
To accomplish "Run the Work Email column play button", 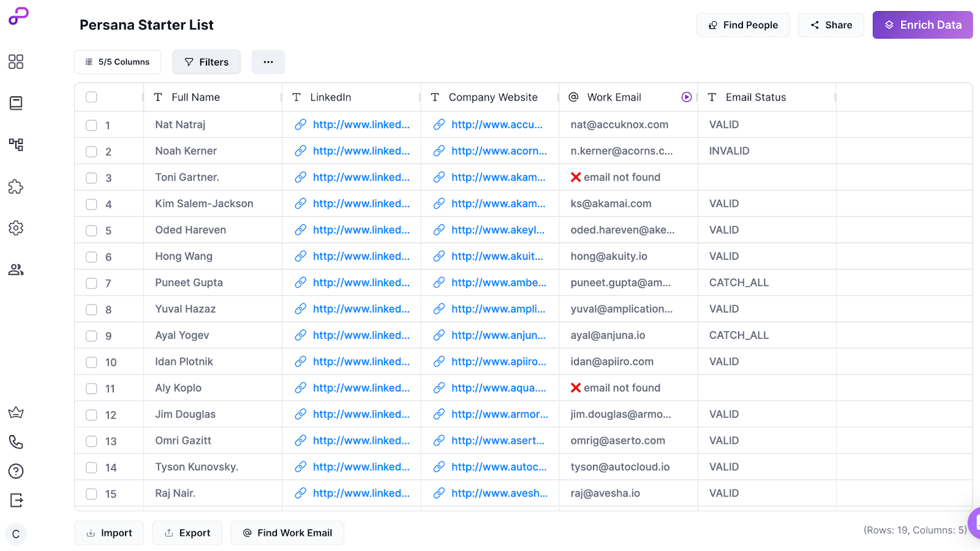I will pos(687,97).
